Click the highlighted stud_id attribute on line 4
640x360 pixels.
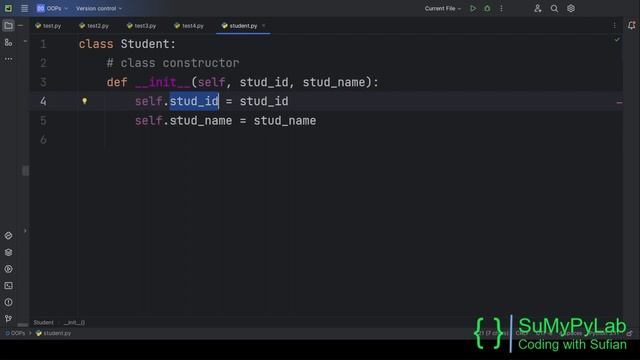(194, 101)
